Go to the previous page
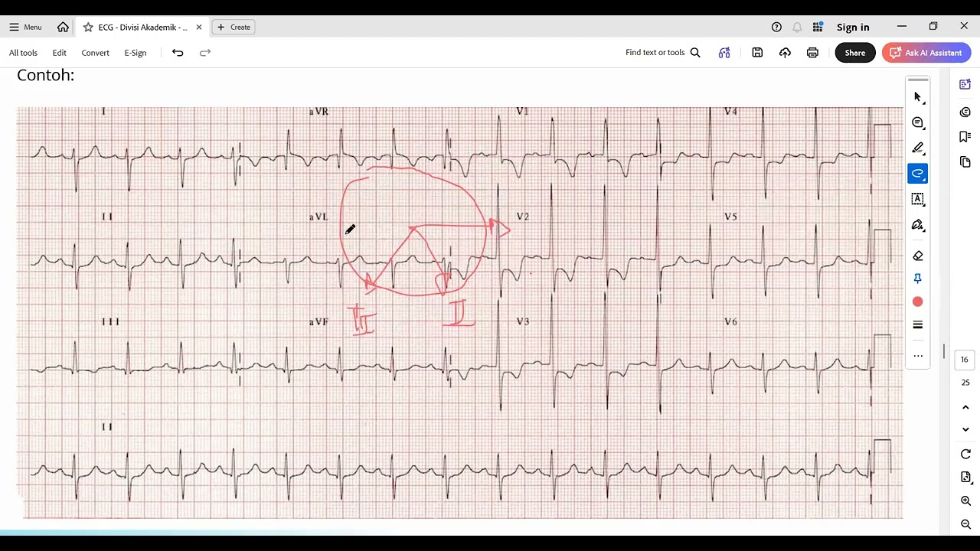The image size is (980, 551). [965, 408]
